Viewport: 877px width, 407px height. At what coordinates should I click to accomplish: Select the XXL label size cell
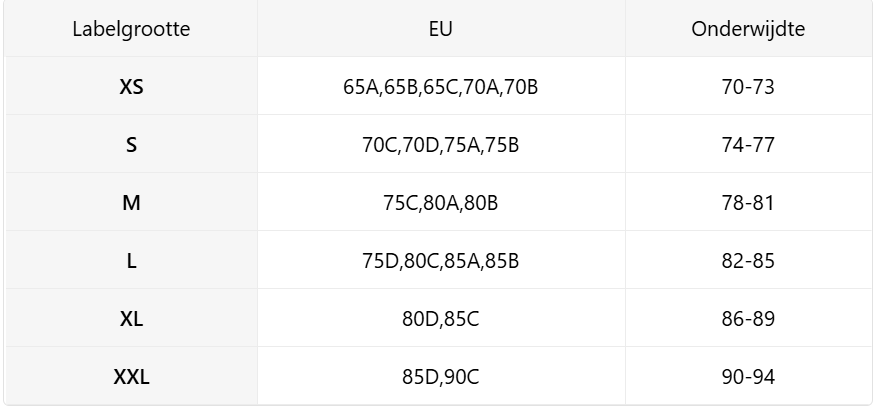[131, 377]
